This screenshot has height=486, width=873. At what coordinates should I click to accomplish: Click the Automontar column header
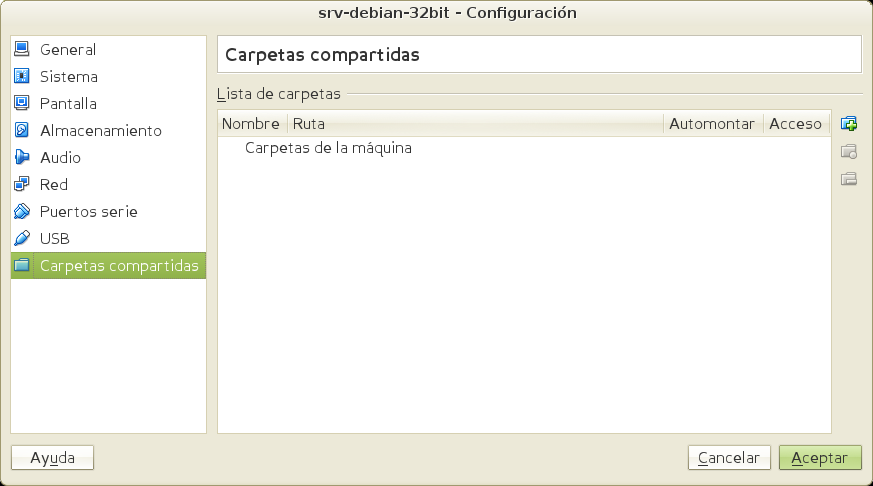click(711, 124)
